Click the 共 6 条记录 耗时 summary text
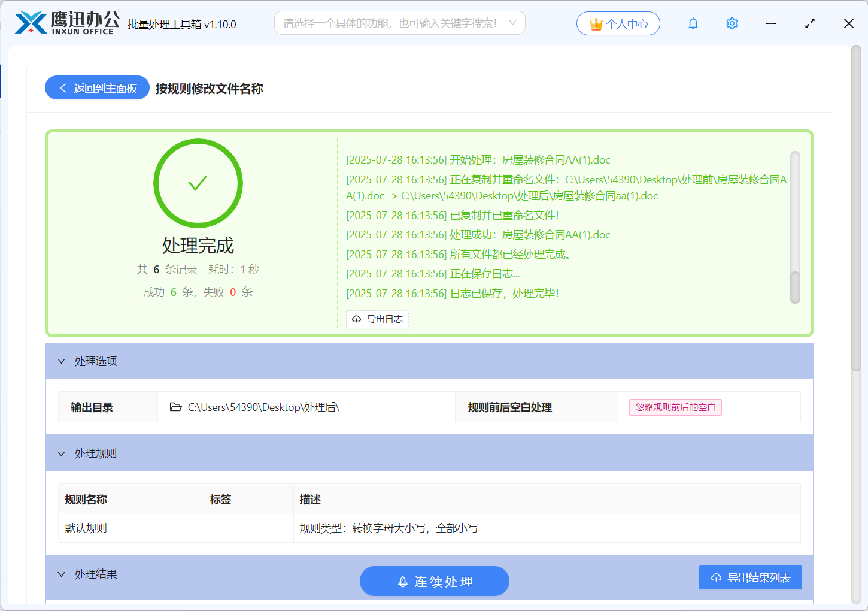Screen dimensions: 868x611 198,270
